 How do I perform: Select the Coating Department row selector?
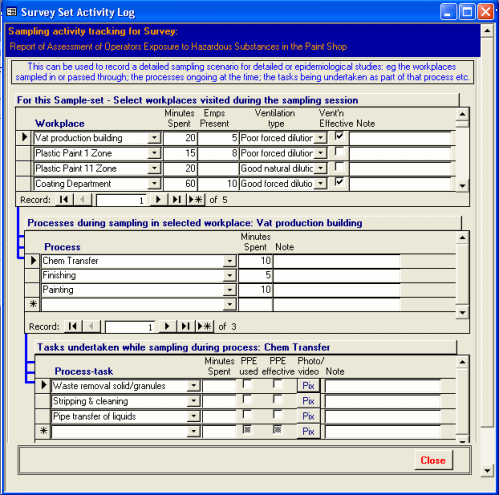point(24,184)
